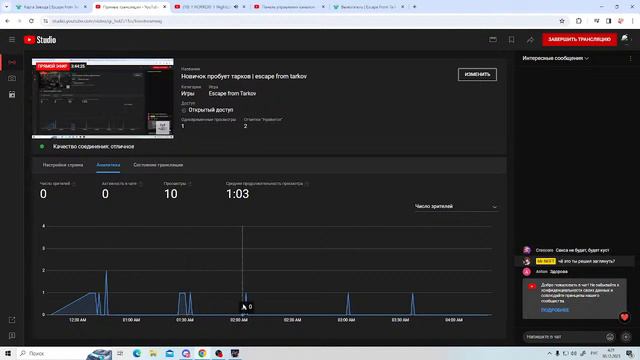640x360 pixels.
Task: Open the Manage calendar icon in sidebar
Action: point(12,94)
